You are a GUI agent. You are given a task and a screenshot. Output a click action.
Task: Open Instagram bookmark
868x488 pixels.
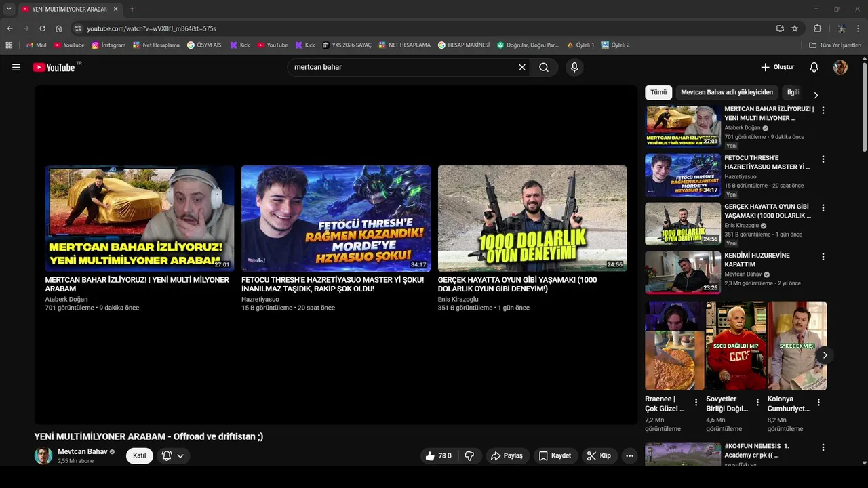[108, 45]
